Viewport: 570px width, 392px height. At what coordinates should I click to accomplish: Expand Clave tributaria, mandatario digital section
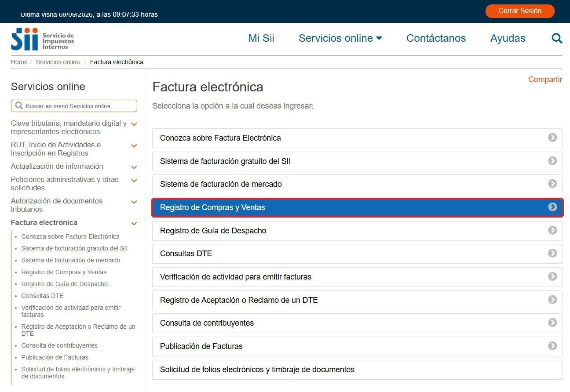click(x=134, y=124)
